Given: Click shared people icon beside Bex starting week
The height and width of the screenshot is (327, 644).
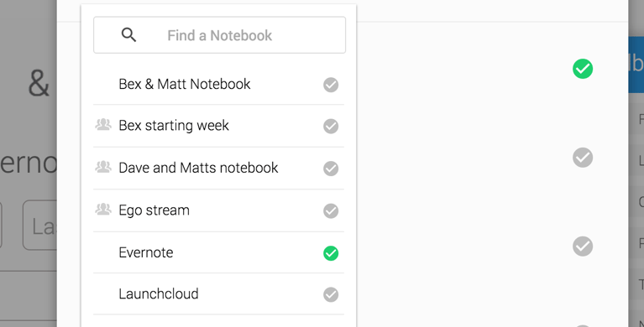Looking at the screenshot, I should point(103,124).
